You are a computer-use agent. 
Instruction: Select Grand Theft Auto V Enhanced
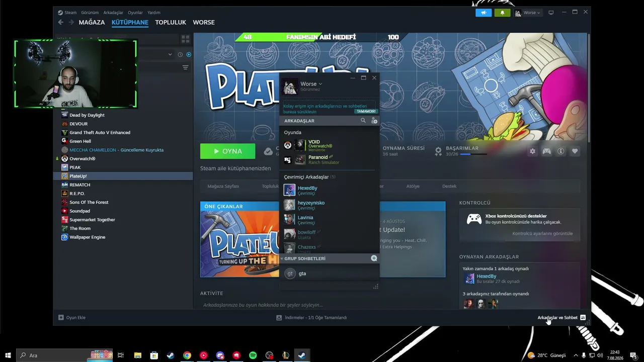point(100,133)
